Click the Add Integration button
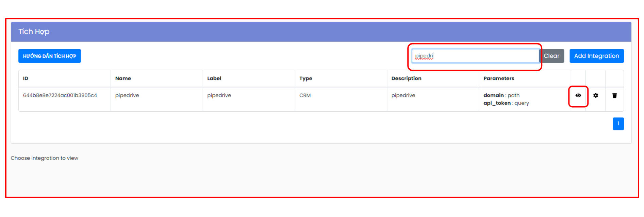The width and height of the screenshot is (644, 217). click(x=596, y=56)
